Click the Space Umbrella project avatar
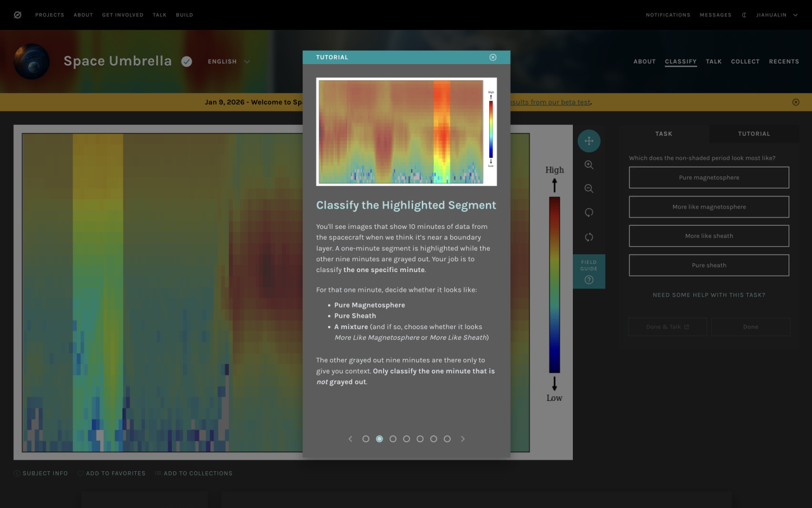This screenshot has width=812, height=508. coord(32,62)
